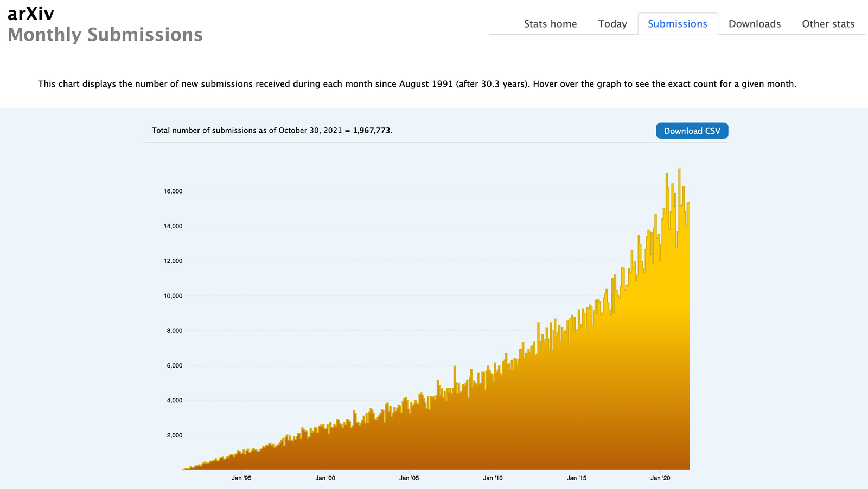This screenshot has height=489, width=868.
Task: Select the Jan '95 axis label
Action: pos(241,478)
